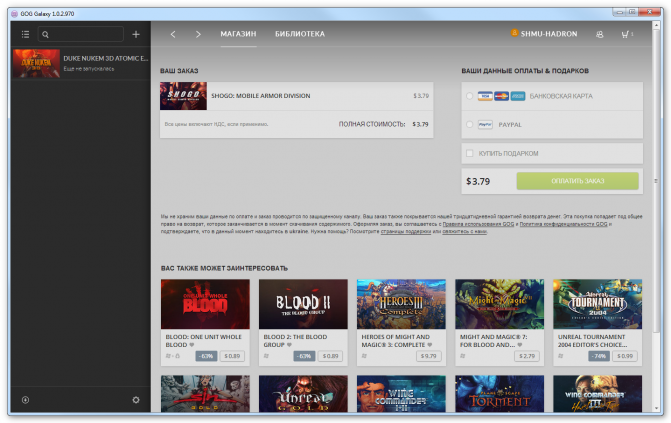Screen dimensions: 671x423
Task: Select Duke Nukem 3D Atomic in sidebar
Action: (x=81, y=63)
